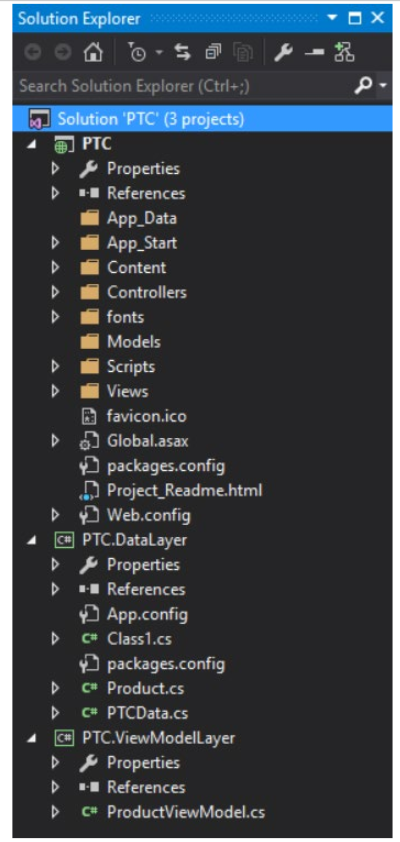Viewport: 400px width, 842px height.
Task: Click the search magnifier icon
Action: coord(363,85)
